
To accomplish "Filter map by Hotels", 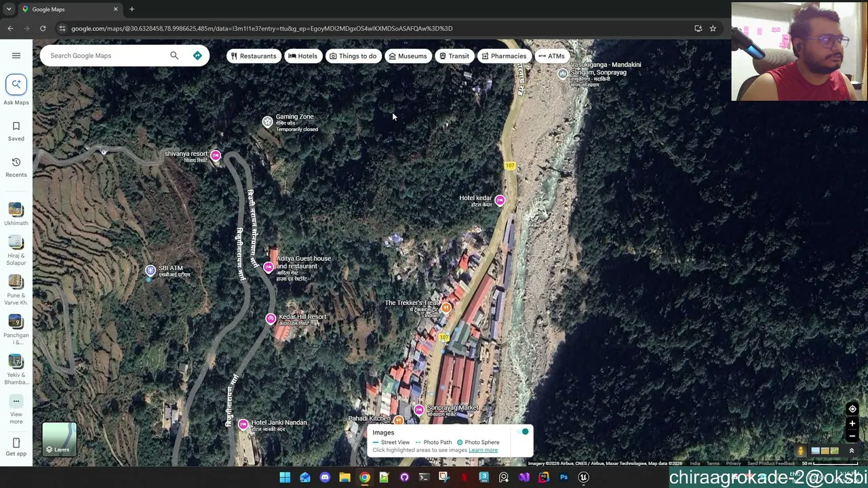I will point(302,56).
